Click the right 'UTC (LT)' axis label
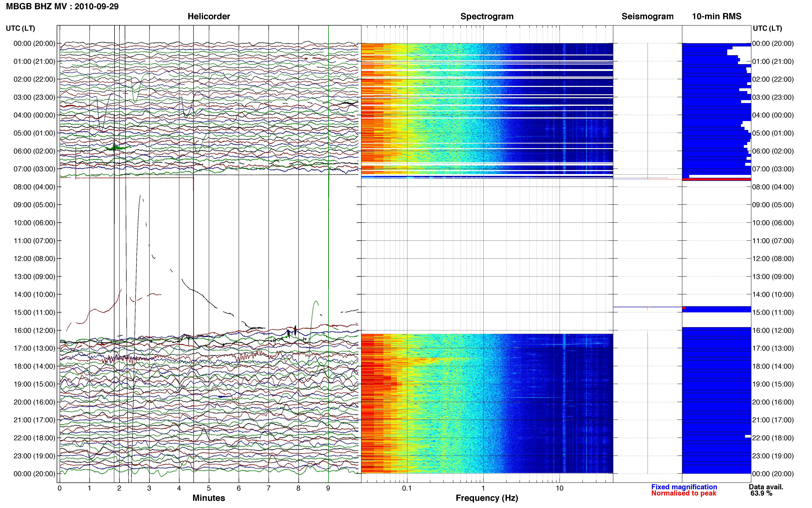The image size is (812, 508). (x=767, y=28)
